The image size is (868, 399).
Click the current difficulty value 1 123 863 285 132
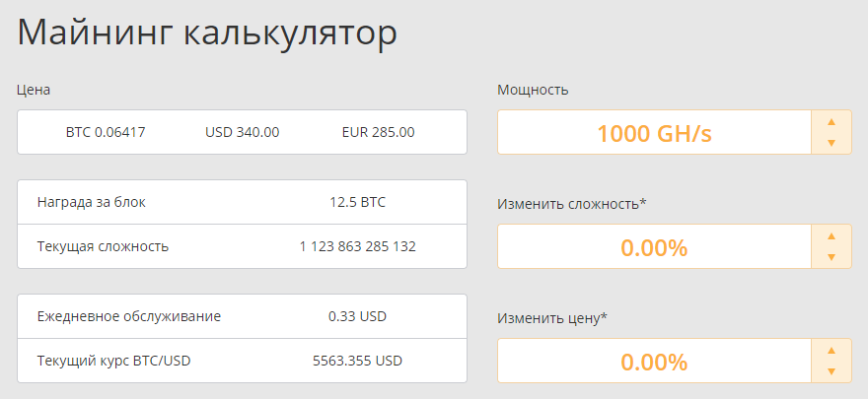(357, 246)
